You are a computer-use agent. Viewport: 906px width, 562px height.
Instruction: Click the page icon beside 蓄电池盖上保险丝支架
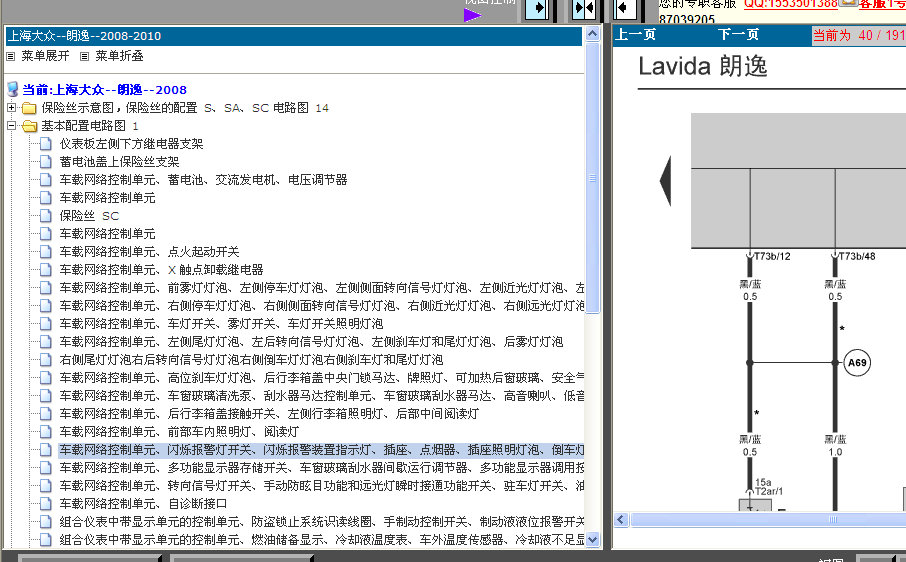[x=46, y=162]
